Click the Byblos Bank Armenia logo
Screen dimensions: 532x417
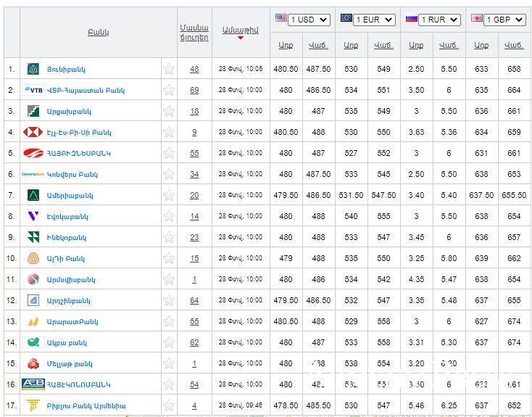click(33, 405)
